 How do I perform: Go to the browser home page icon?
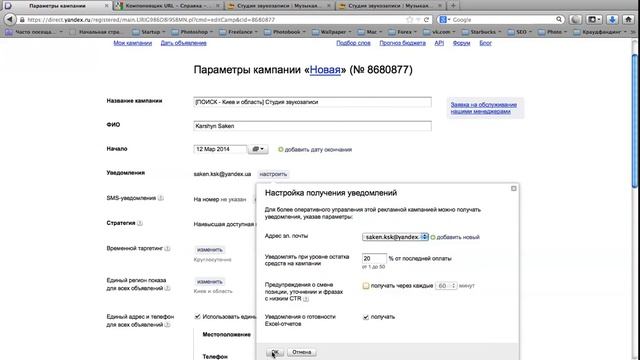click(x=629, y=19)
